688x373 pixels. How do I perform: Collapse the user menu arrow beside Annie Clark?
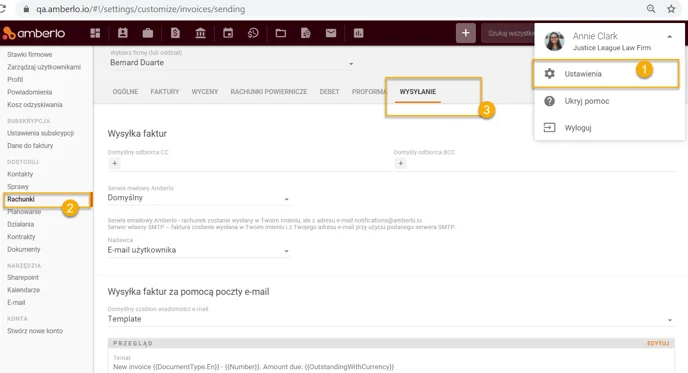[670, 37]
